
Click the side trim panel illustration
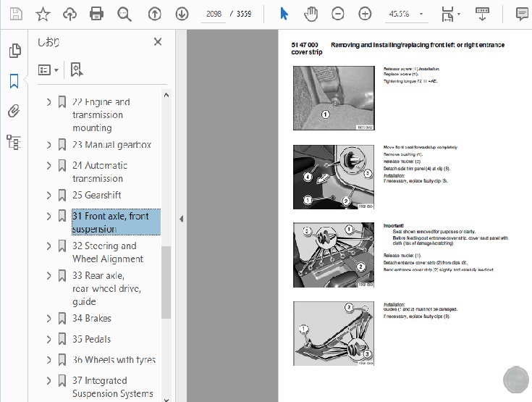(334, 177)
